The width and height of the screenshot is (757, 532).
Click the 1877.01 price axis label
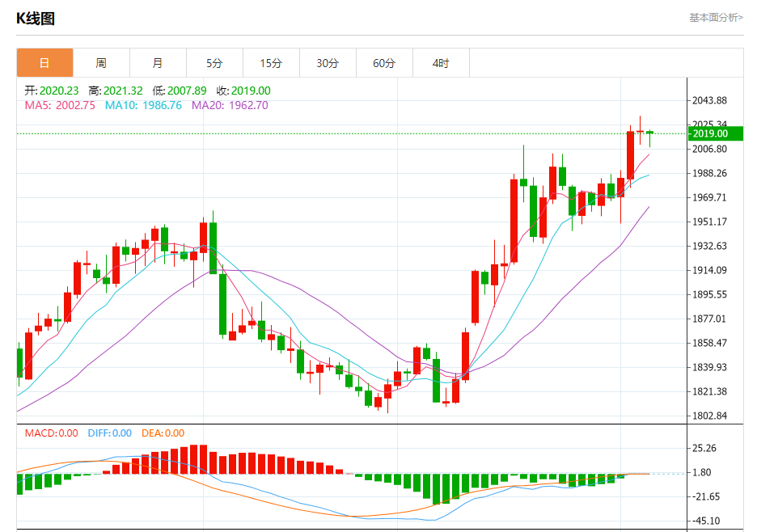tap(709, 319)
